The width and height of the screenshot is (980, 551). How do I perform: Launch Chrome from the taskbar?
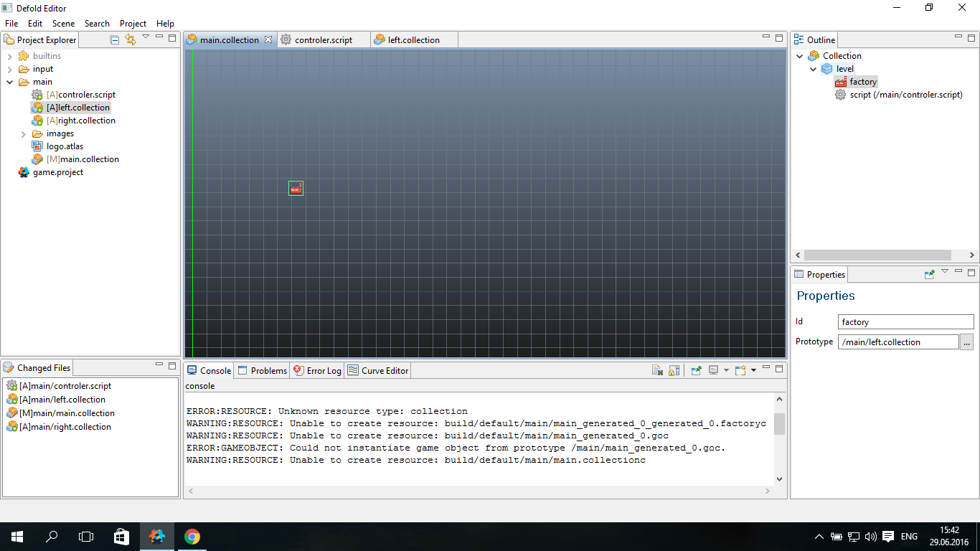click(x=192, y=537)
